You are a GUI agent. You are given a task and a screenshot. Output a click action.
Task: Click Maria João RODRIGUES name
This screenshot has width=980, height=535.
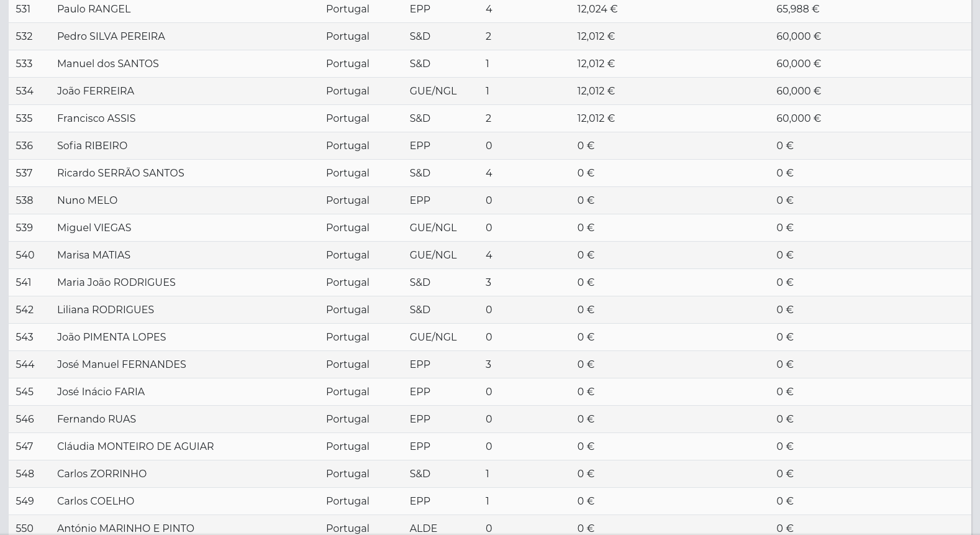(x=116, y=283)
